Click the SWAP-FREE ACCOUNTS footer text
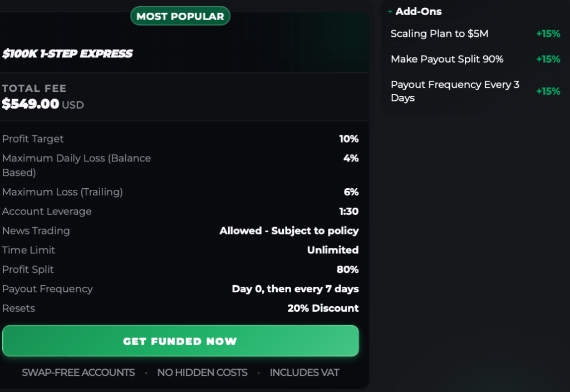This screenshot has width=570, height=392. point(78,373)
